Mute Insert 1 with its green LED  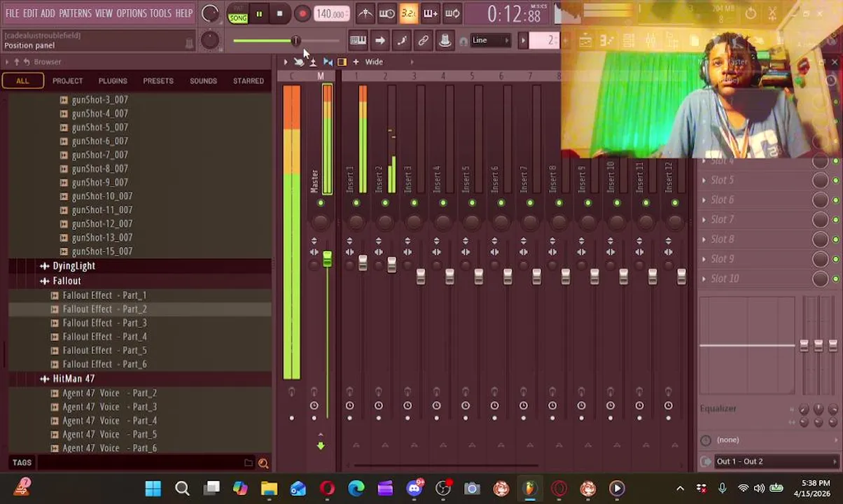(x=356, y=204)
